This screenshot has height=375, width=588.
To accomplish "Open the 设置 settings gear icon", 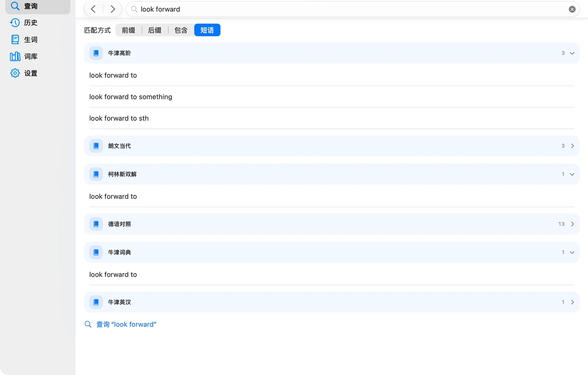I will (x=15, y=73).
